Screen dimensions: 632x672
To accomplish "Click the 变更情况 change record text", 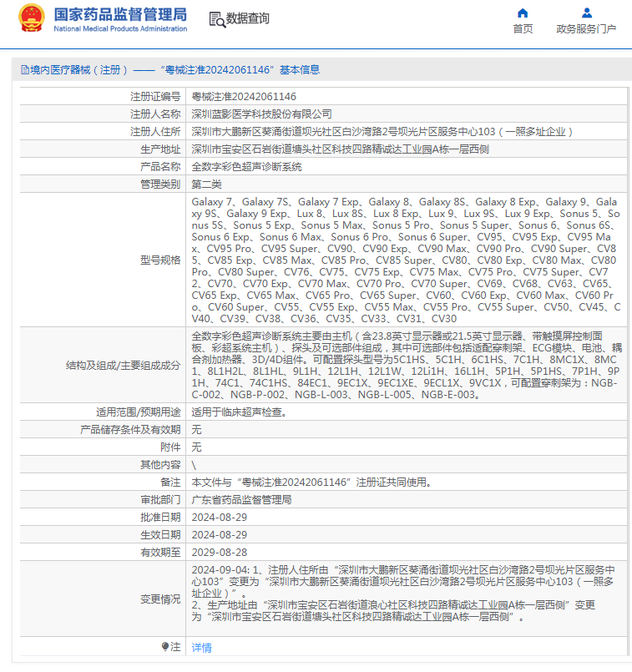I will (x=403, y=594).
